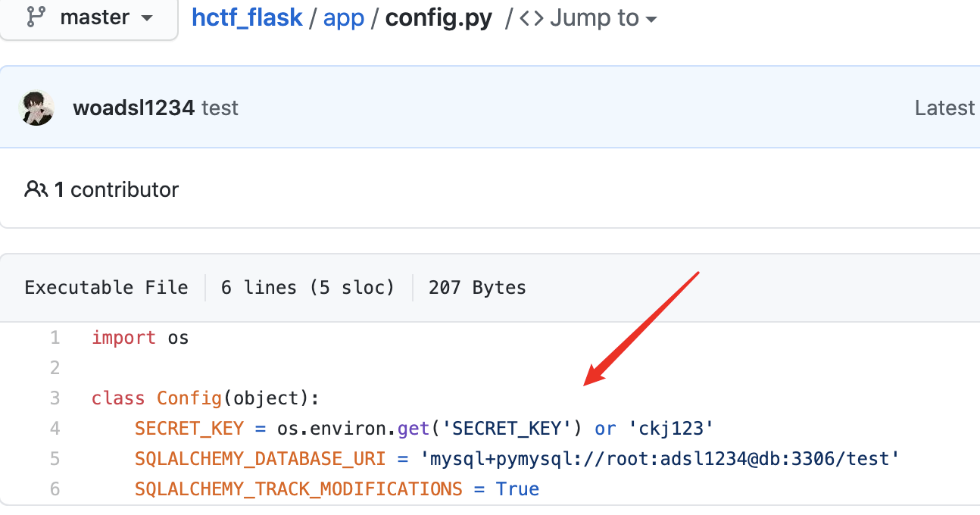Select line number 6

pyautogui.click(x=55, y=488)
